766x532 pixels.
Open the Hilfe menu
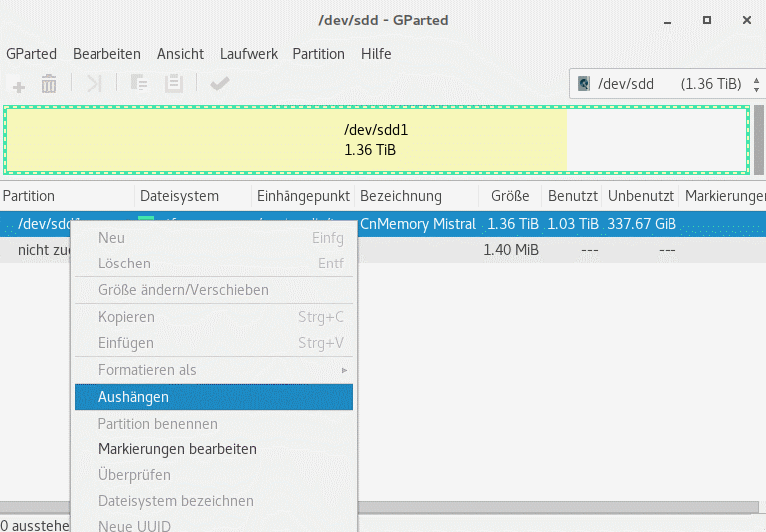(376, 54)
